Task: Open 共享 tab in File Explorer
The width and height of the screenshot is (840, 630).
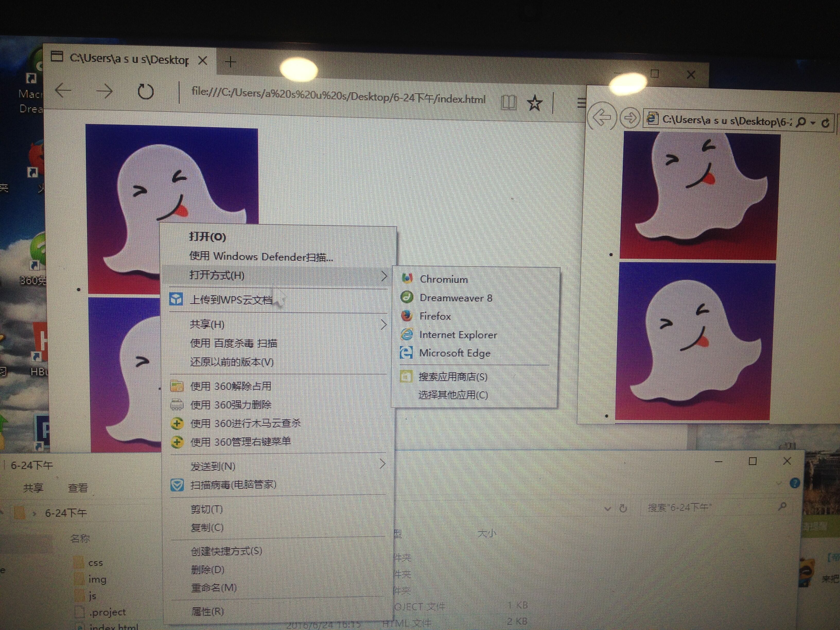Action: [x=33, y=488]
